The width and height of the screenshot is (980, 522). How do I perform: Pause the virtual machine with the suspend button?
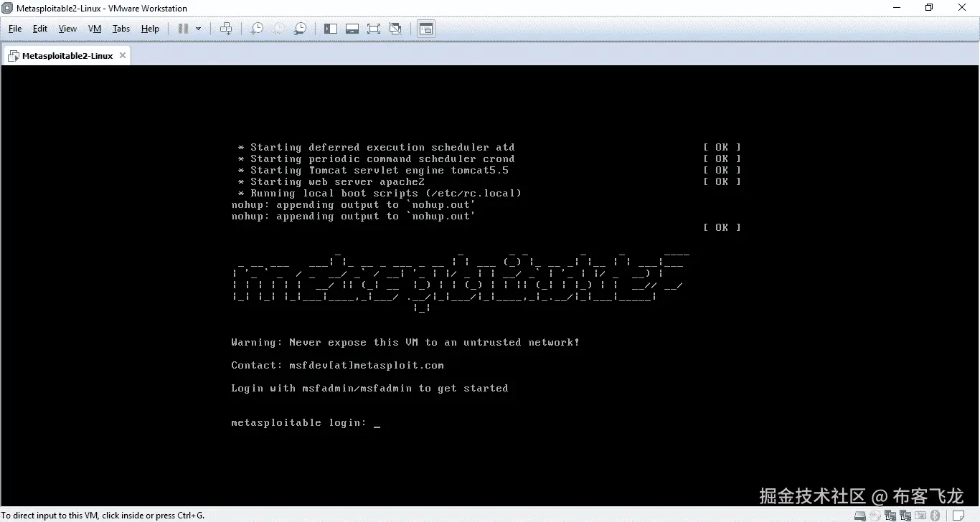(183, 29)
